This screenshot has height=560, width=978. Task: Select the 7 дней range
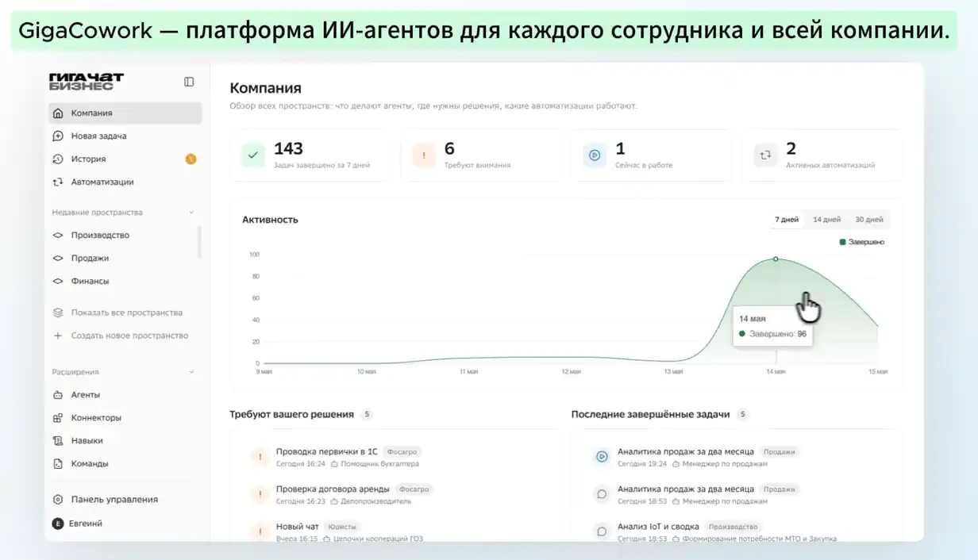787,220
